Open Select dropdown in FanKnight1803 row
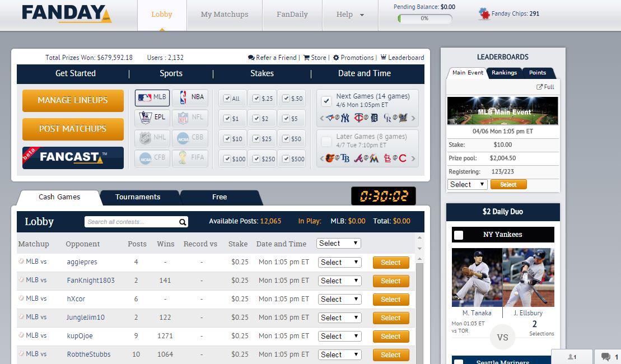 [x=340, y=281]
